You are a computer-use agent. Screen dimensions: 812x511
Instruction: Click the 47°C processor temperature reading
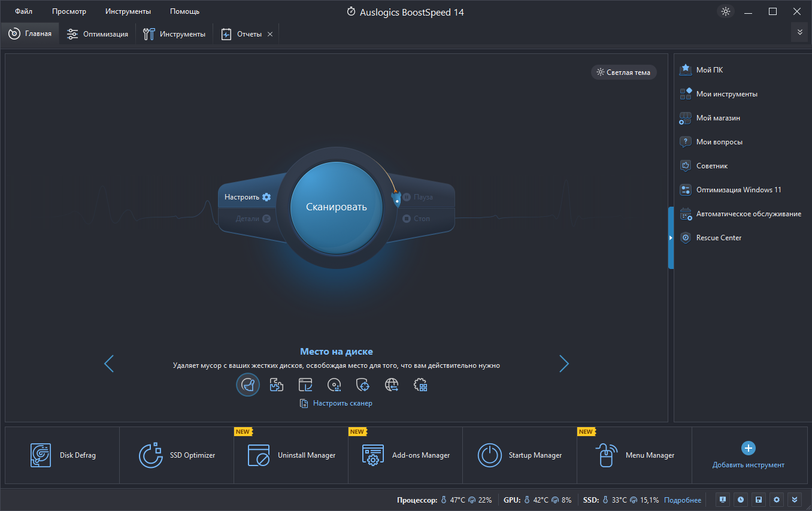point(458,500)
